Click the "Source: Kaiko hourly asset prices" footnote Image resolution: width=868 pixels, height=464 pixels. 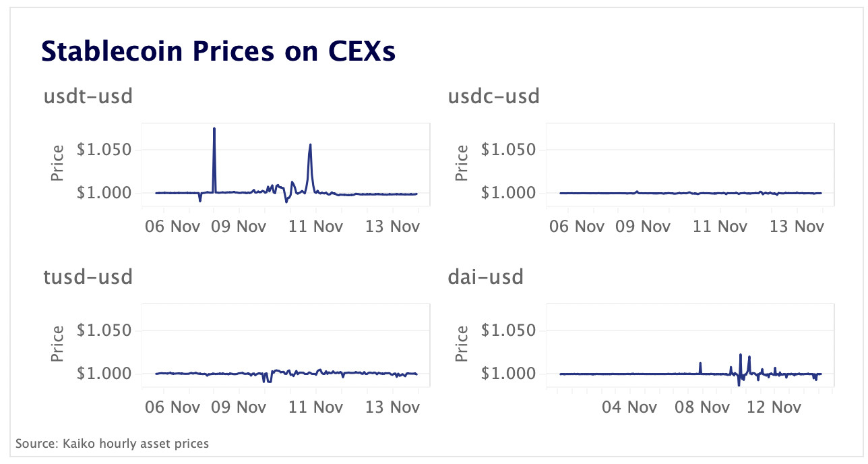pos(112,444)
